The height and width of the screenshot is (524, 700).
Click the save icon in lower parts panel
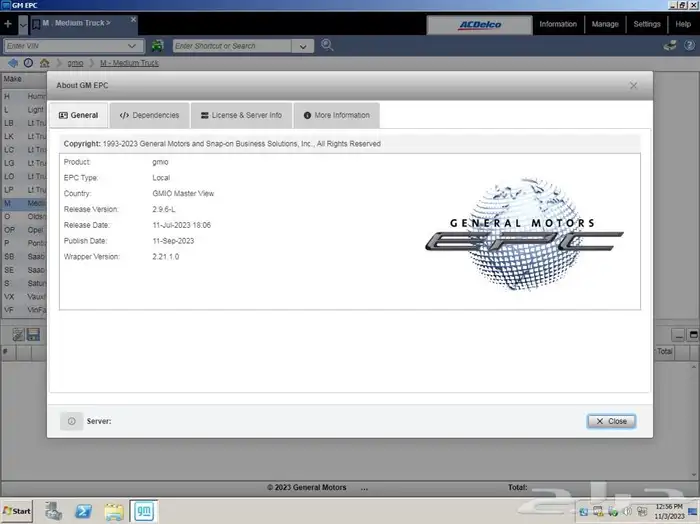[x=33, y=334]
